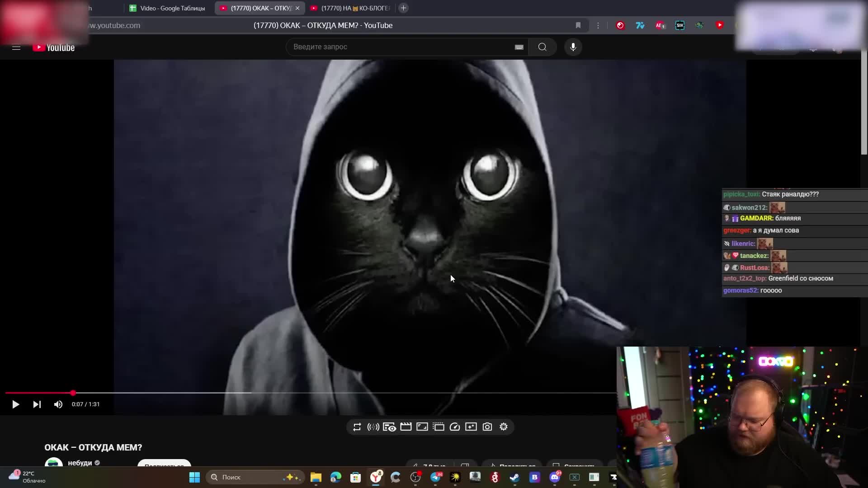Start voice search with the microphone
This screenshot has width=868, height=488.
pyautogui.click(x=573, y=47)
